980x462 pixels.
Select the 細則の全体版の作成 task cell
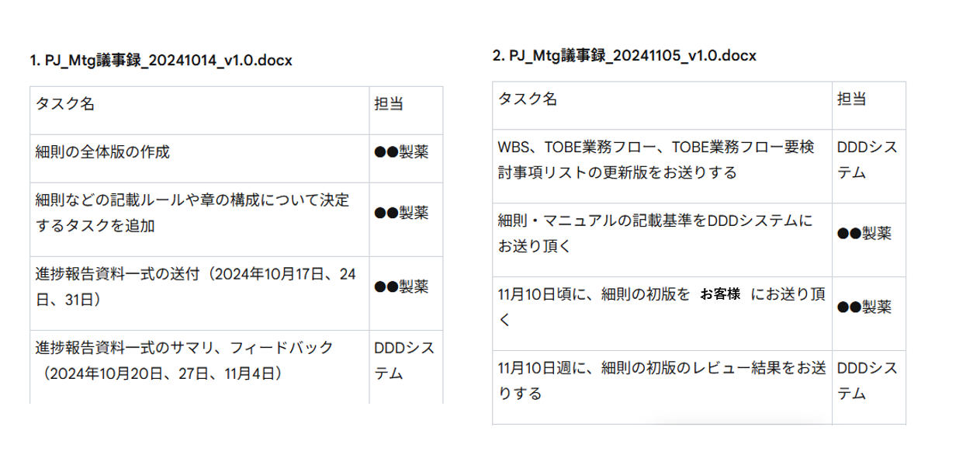102,151
